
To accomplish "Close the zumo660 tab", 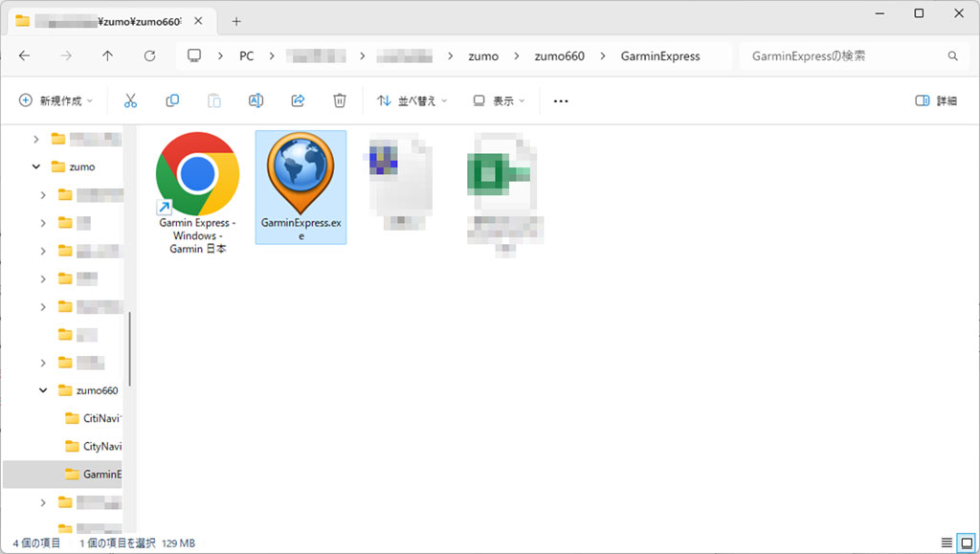I will click(198, 21).
